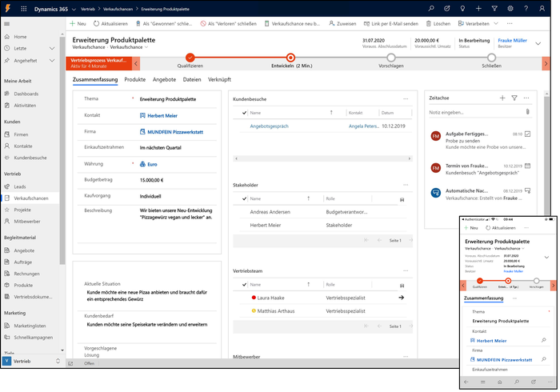Close opportunity as Gewonnen
This screenshot has height=392, width=560.
pyautogui.click(x=164, y=23)
